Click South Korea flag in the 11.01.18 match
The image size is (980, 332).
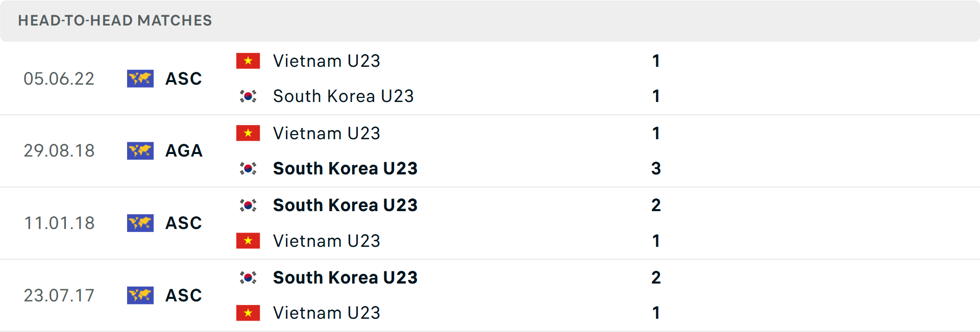(x=248, y=206)
